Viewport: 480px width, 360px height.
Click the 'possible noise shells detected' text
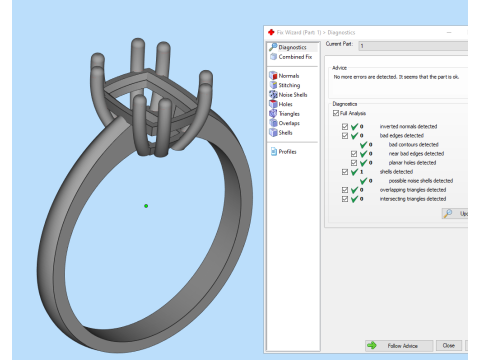coord(421,181)
